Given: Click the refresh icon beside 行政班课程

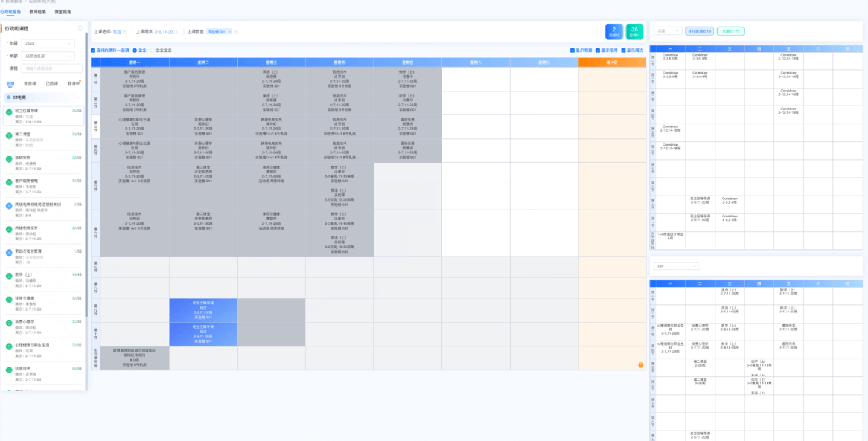Looking at the screenshot, I should pyautogui.click(x=80, y=28).
